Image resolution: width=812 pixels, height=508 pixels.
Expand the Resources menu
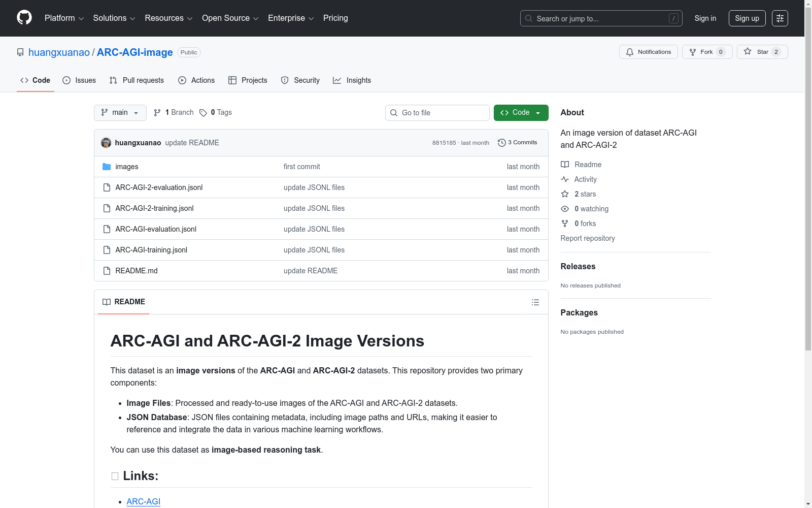168,18
